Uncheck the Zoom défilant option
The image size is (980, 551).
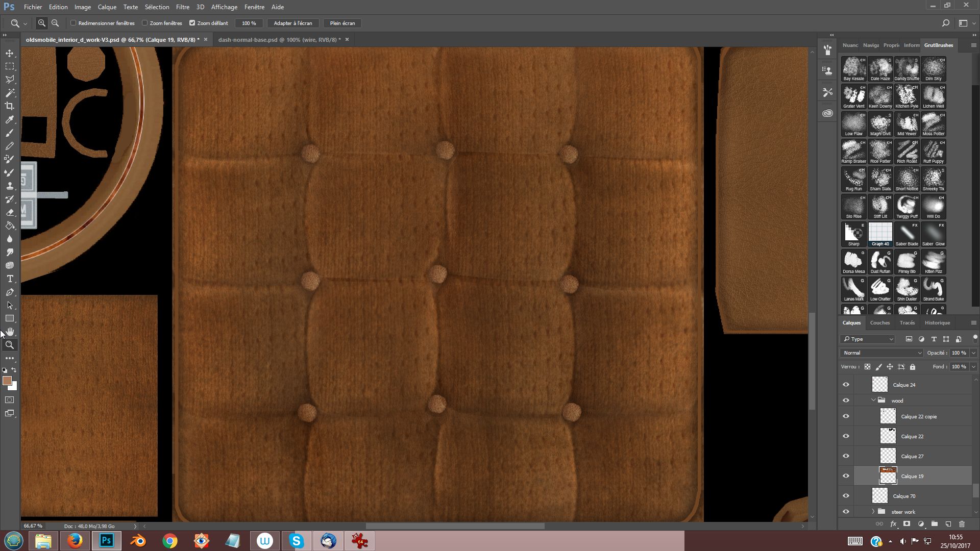tap(192, 23)
